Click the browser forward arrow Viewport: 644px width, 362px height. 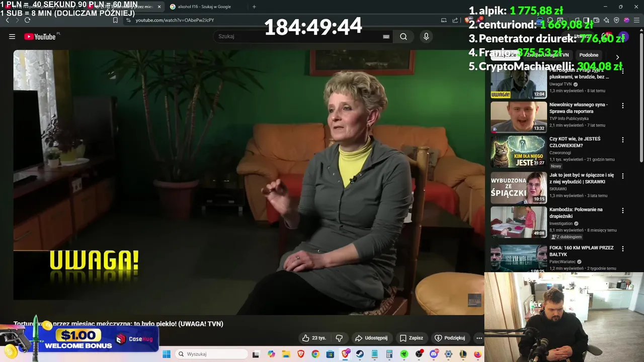click(17, 20)
